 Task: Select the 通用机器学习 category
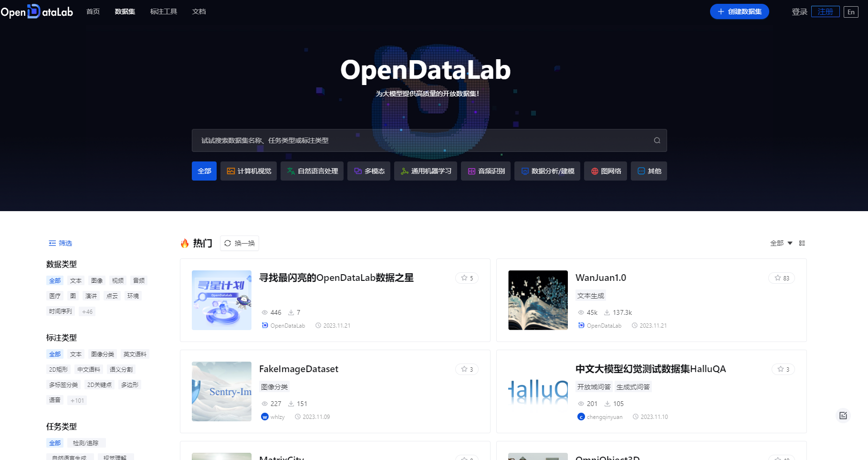tap(426, 171)
